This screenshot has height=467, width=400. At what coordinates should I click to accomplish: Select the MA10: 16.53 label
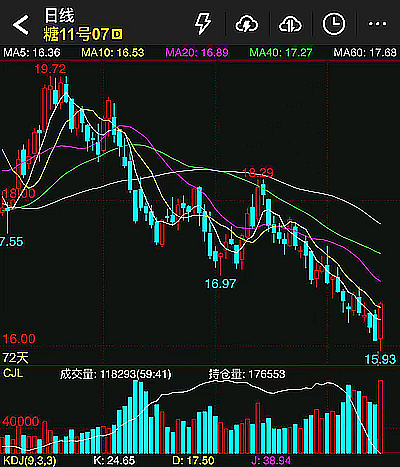coord(113,53)
